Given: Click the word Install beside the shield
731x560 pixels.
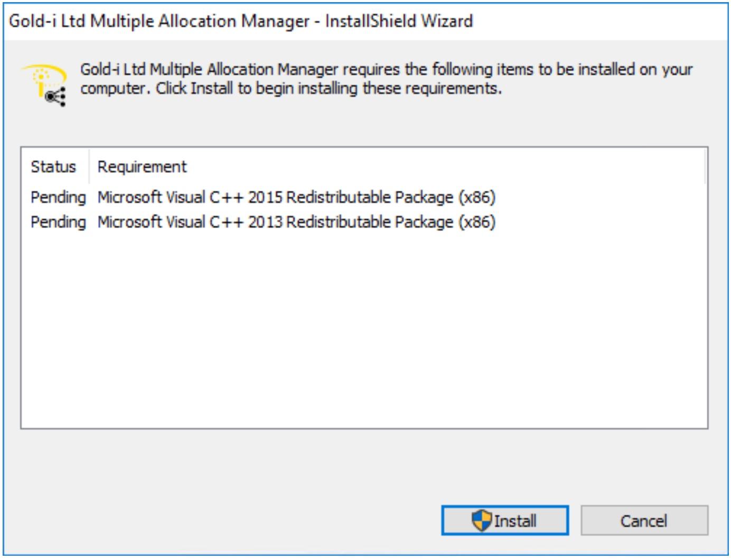Looking at the screenshot, I should (515, 521).
